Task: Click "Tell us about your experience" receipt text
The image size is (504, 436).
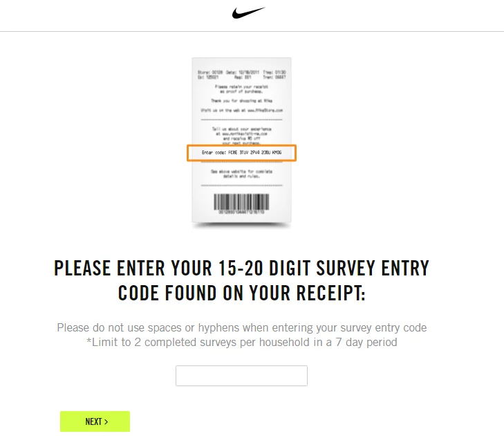Action: coord(241,129)
